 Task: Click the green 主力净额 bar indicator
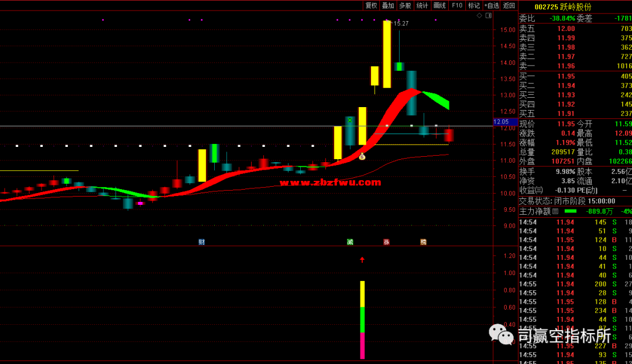coord(571,211)
